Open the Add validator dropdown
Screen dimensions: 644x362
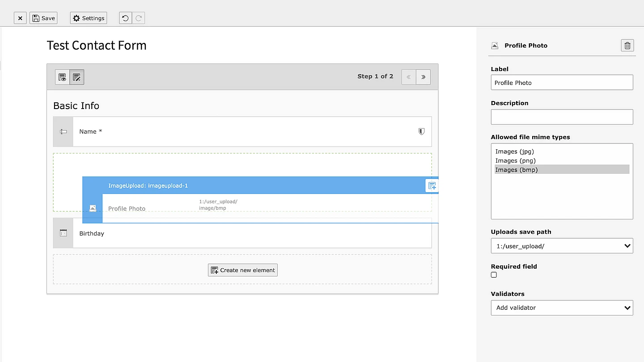562,307
